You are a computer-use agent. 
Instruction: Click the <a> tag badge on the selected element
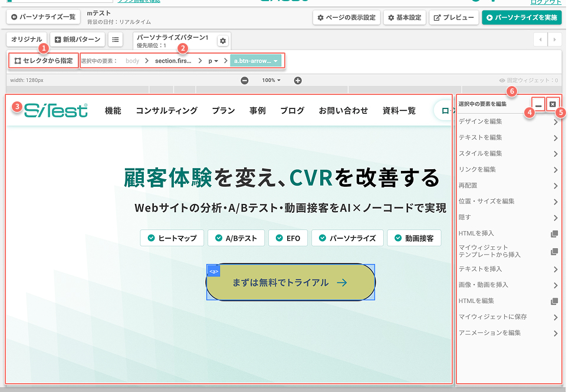(213, 271)
